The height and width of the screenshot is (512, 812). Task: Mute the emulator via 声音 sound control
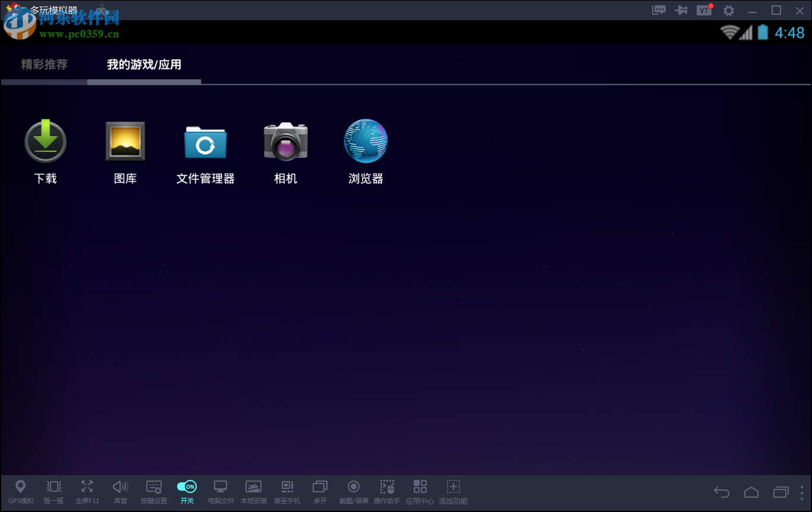[120, 492]
